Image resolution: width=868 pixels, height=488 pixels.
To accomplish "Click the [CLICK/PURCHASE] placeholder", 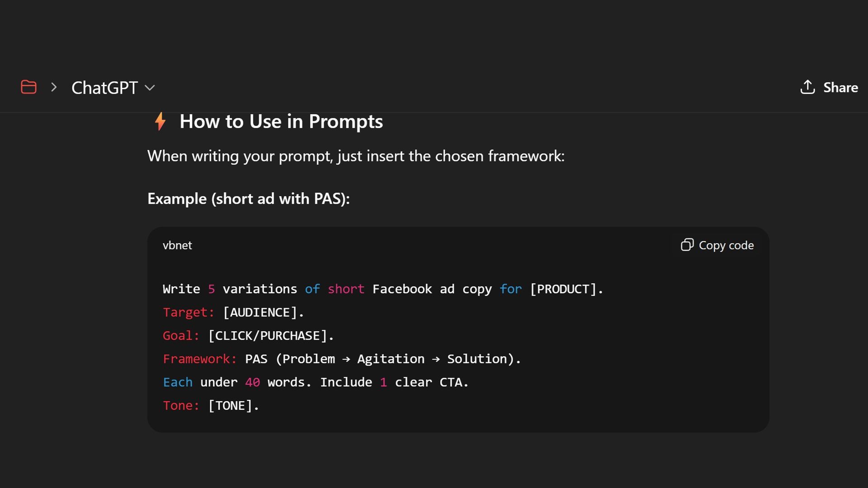I will tap(267, 336).
